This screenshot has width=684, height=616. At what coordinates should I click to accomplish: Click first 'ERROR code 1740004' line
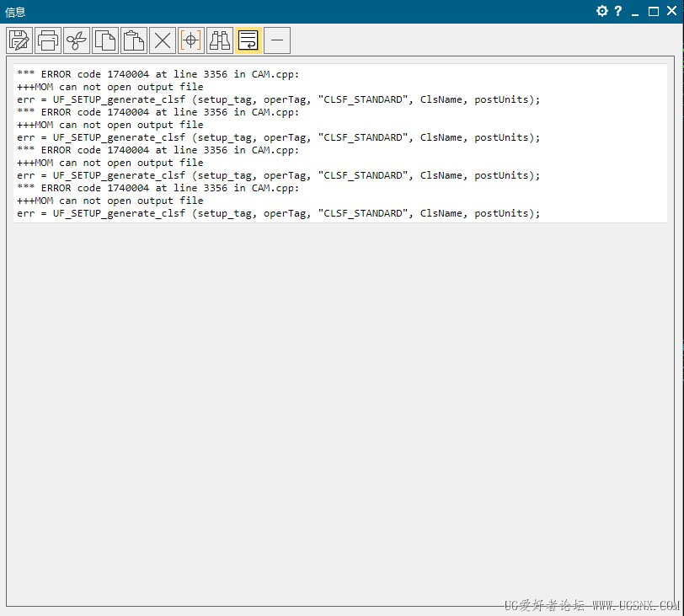[x=158, y=74]
